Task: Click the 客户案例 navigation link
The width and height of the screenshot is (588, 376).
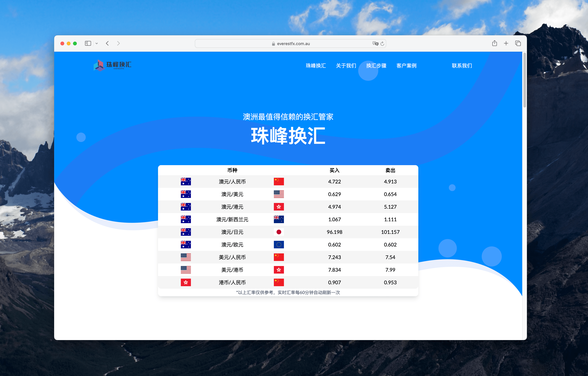Action: click(406, 66)
